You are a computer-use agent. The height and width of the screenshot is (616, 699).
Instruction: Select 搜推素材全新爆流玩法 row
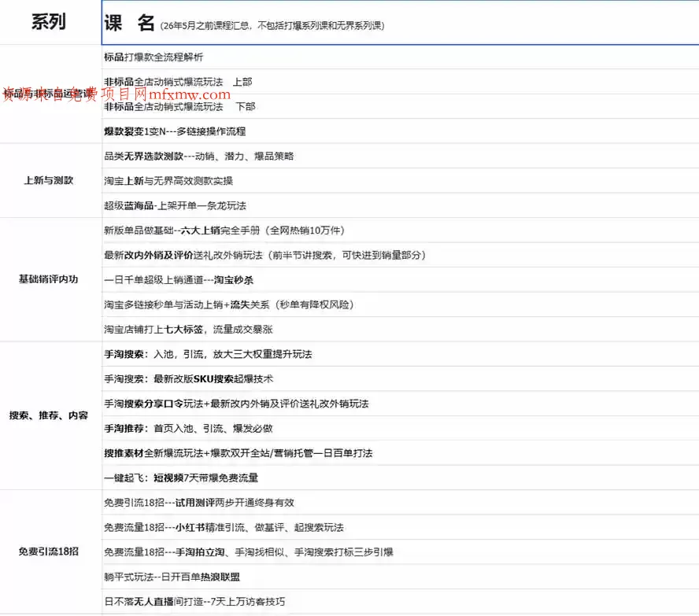coord(401,453)
